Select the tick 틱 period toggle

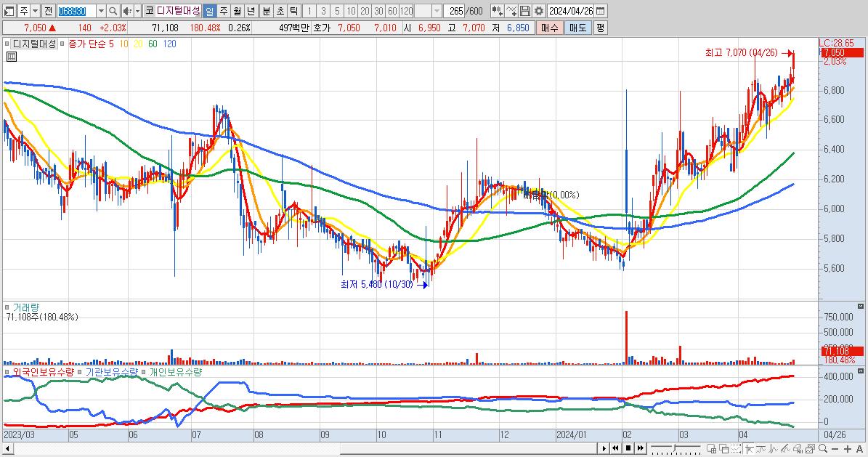[294, 11]
